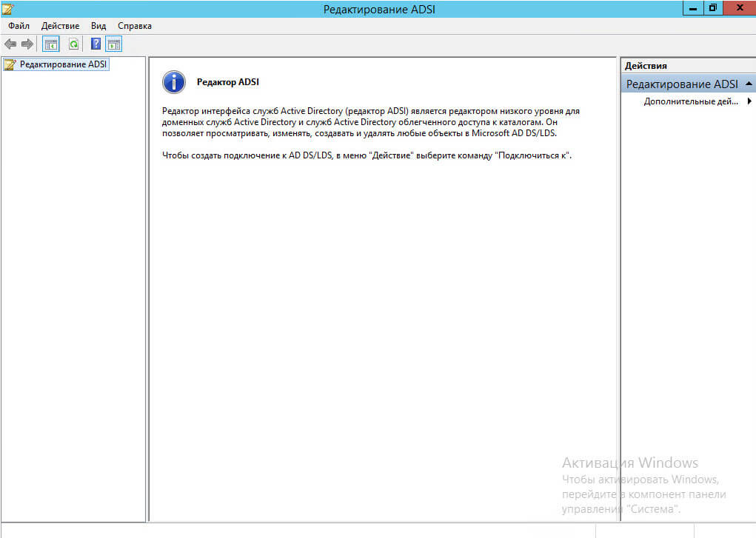Restore down the ADSI Edit window
756x538 pixels.
coord(712,8)
